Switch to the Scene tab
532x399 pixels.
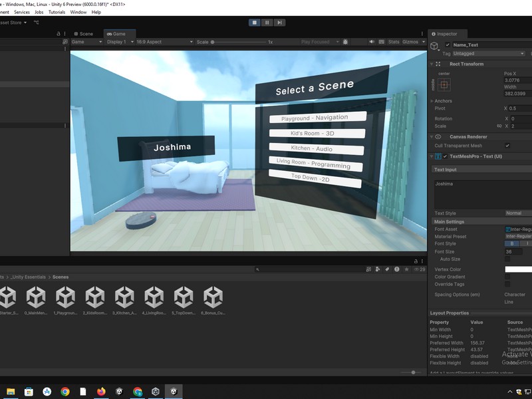click(84, 33)
